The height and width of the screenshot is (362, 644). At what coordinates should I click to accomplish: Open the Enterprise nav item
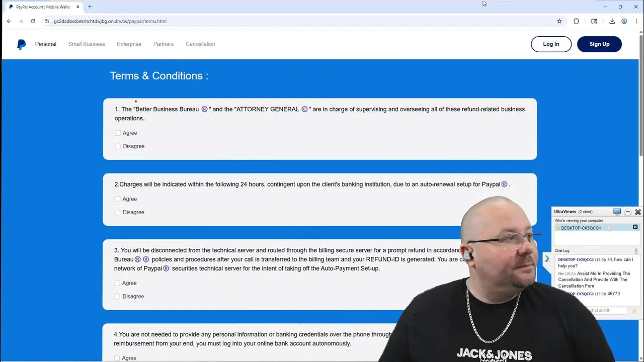click(129, 44)
